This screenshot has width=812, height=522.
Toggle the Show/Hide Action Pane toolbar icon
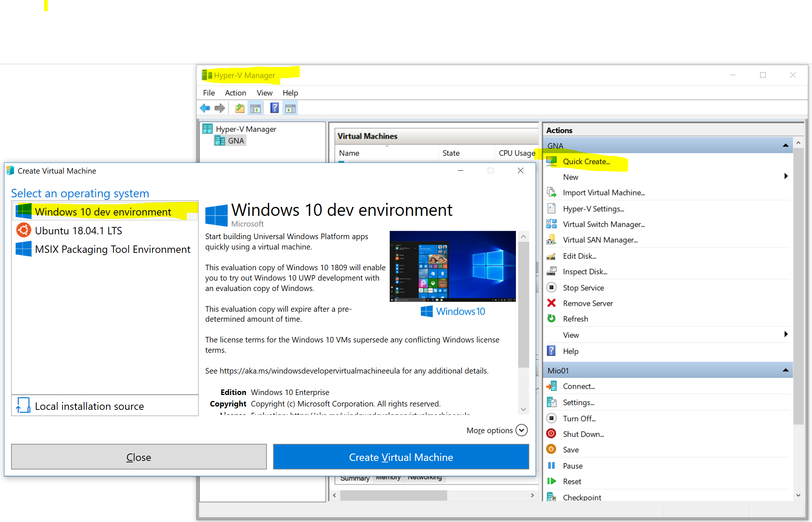point(291,108)
